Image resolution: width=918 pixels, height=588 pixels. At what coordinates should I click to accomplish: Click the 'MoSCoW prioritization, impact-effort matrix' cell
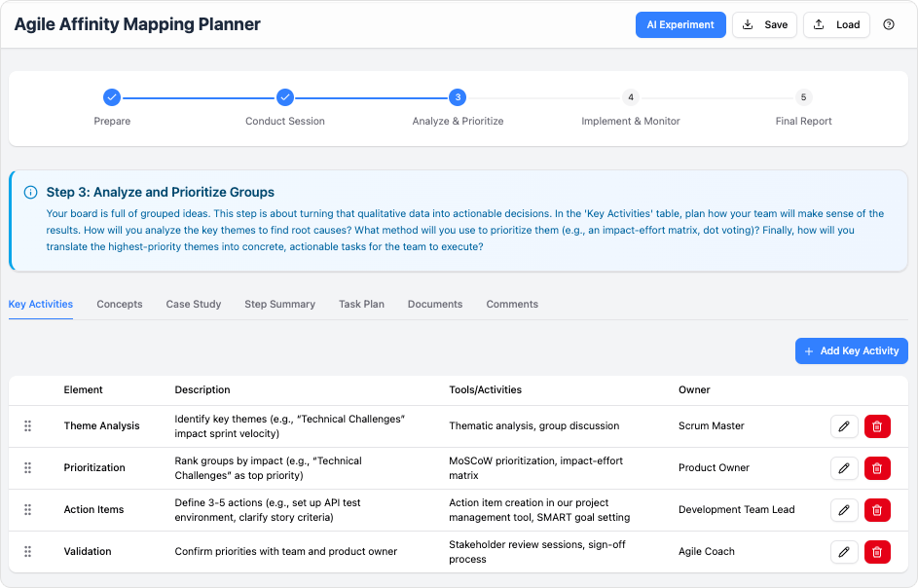535,468
